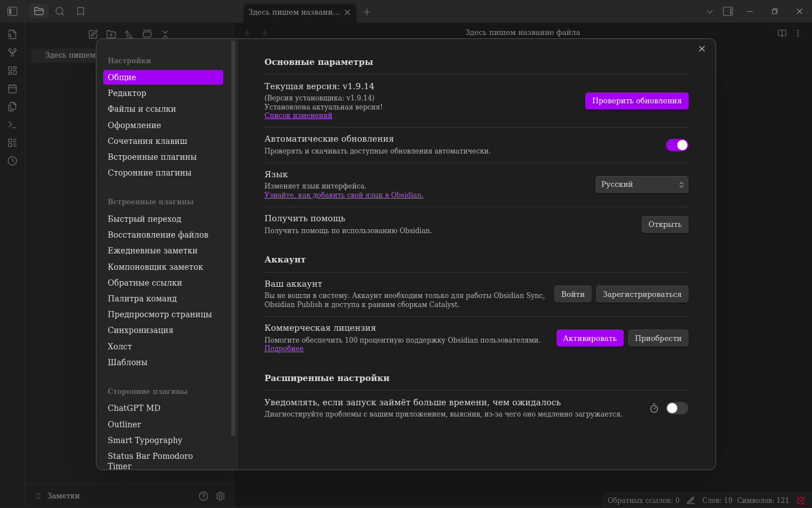This screenshot has width=812, height=508.
Task: Click the settings sidebar scrollbar
Action: tap(233, 237)
